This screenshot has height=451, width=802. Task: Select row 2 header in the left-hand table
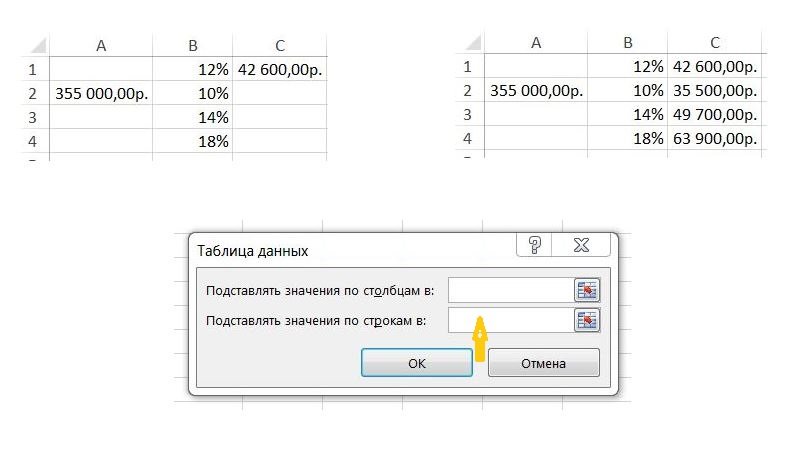[33, 94]
